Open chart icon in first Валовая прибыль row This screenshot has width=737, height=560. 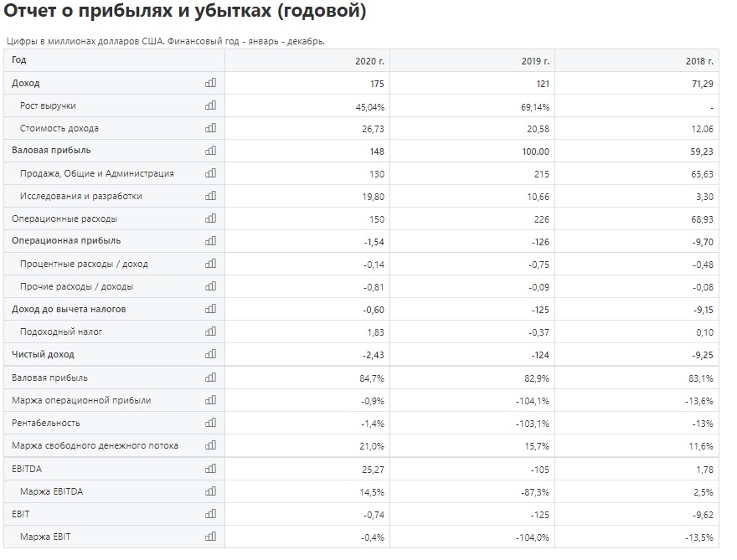pos(210,151)
